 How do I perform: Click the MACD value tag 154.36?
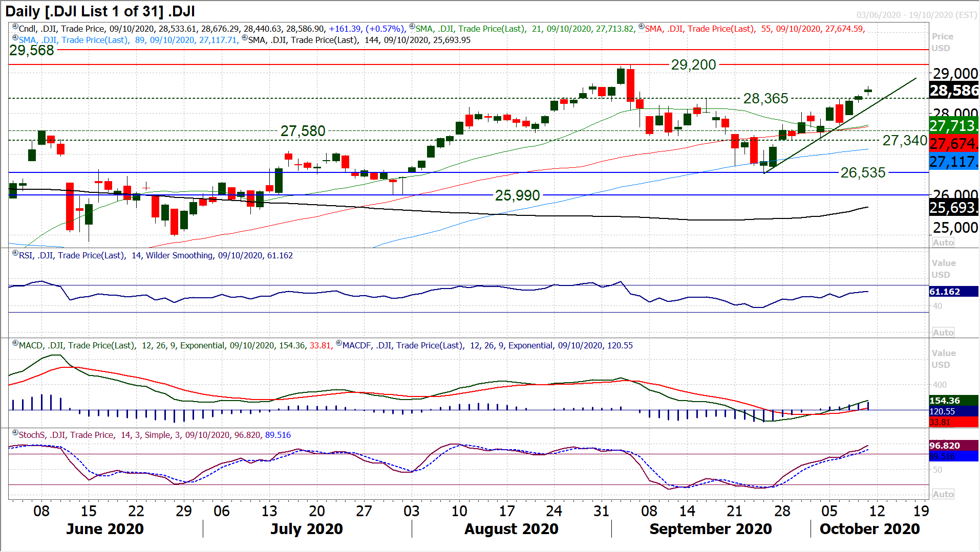tap(954, 401)
